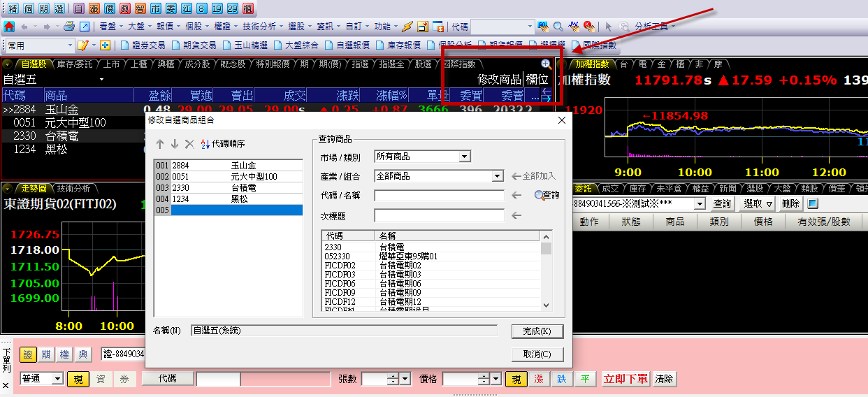Screen dimensions: 868x397
Task: Delete selected item with the X icon
Action: (x=189, y=144)
